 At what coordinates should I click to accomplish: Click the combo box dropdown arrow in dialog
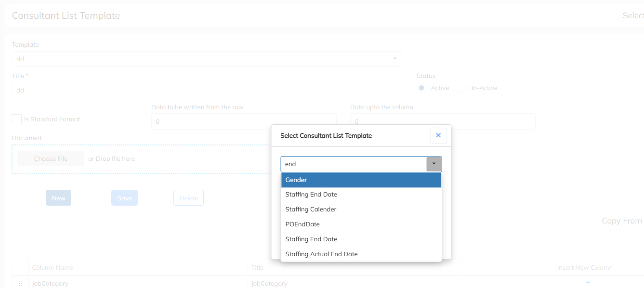pyautogui.click(x=434, y=164)
